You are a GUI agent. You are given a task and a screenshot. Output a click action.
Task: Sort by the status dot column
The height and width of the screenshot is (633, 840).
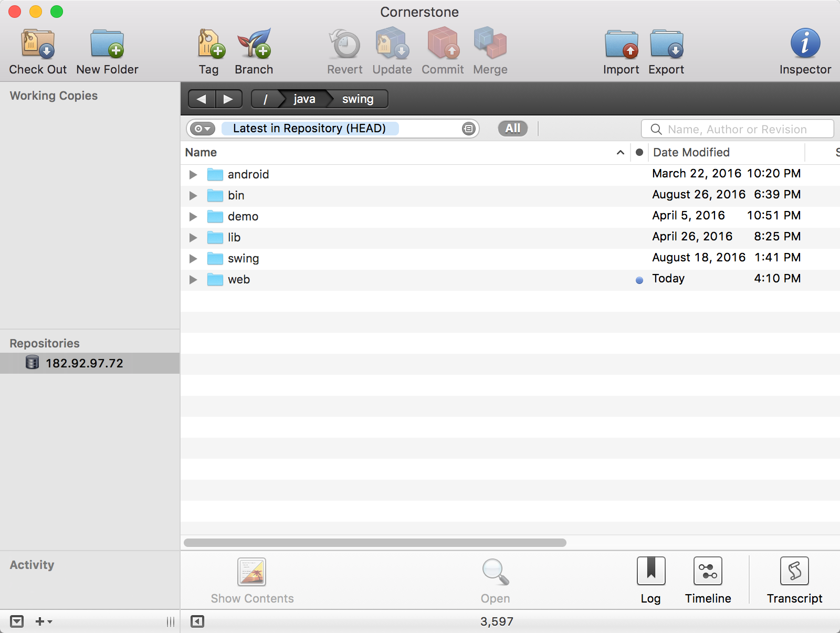639,152
